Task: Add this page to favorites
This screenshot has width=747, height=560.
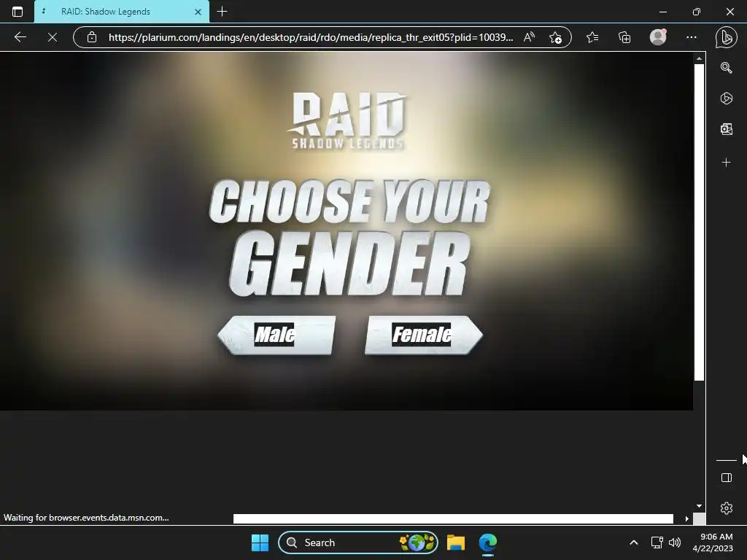Action: click(555, 37)
